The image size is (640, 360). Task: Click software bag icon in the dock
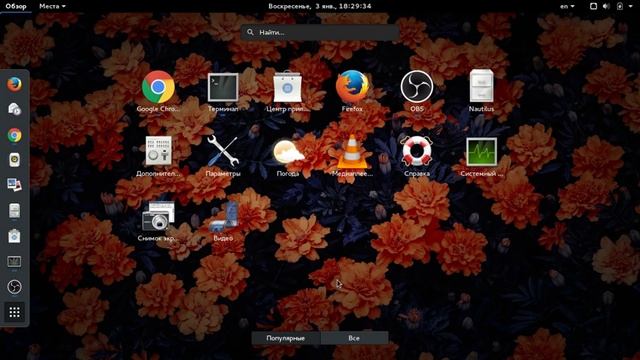click(x=14, y=236)
